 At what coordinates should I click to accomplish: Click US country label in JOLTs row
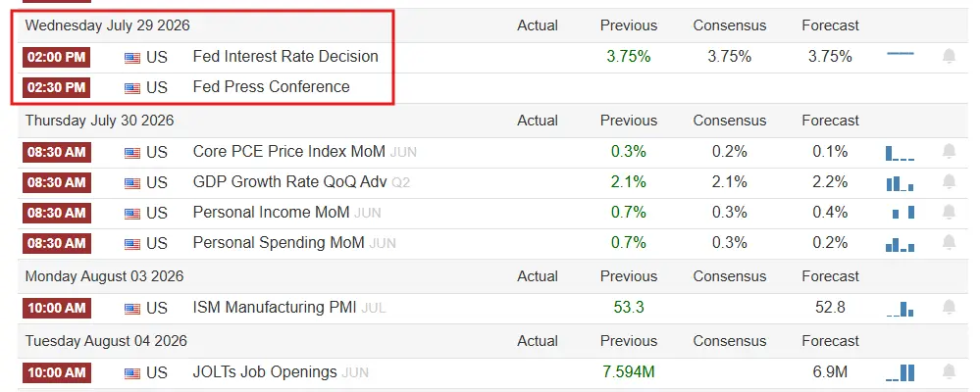pyautogui.click(x=157, y=372)
